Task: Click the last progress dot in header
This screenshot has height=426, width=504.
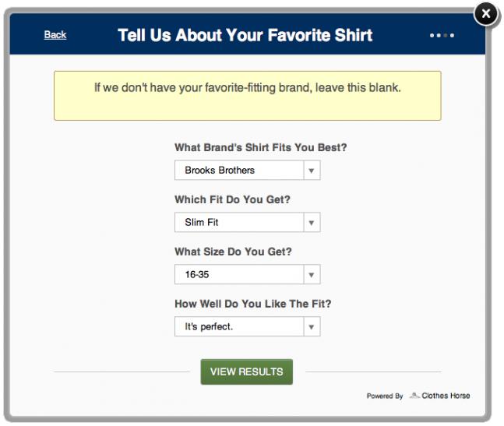Action: (x=453, y=35)
